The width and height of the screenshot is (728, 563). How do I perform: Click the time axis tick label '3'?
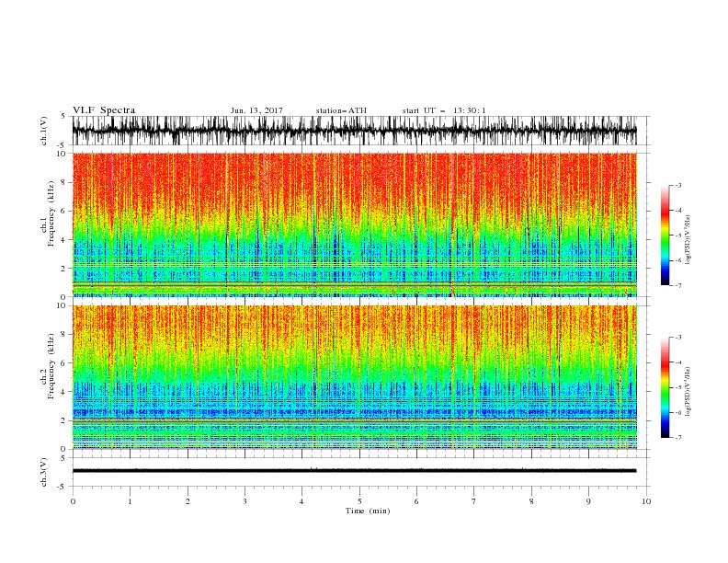pyautogui.click(x=245, y=501)
